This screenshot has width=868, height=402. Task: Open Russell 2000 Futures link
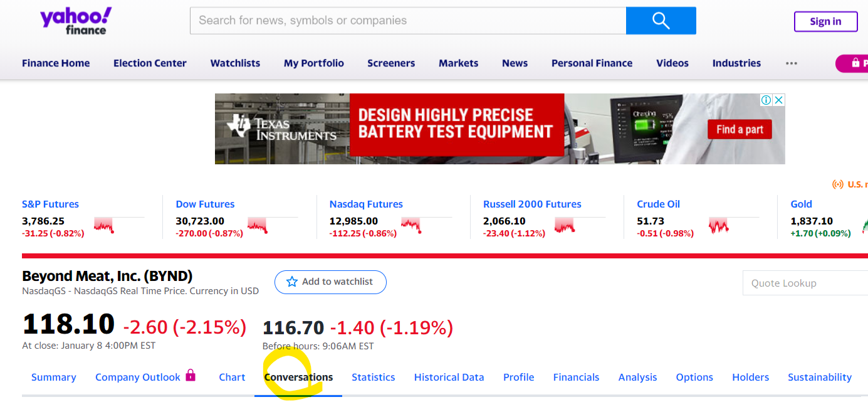pos(532,204)
